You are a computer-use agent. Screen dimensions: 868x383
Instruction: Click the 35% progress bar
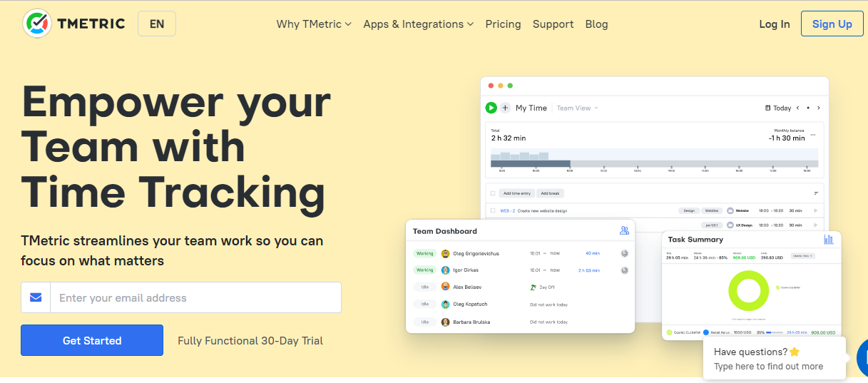(775, 332)
